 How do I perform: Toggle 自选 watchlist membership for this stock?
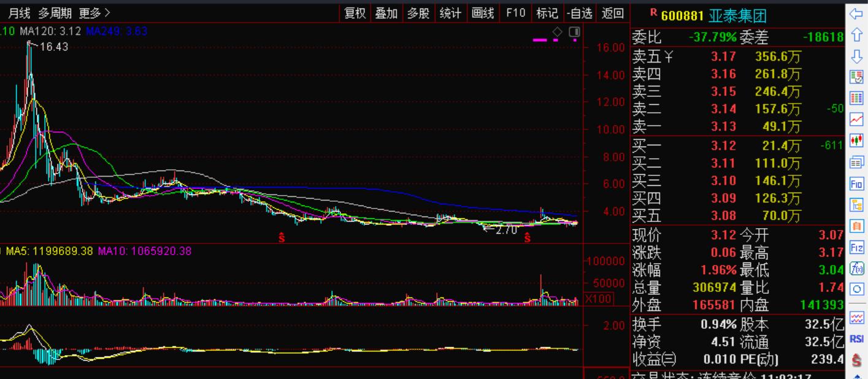pyautogui.click(x=580, y=13)
